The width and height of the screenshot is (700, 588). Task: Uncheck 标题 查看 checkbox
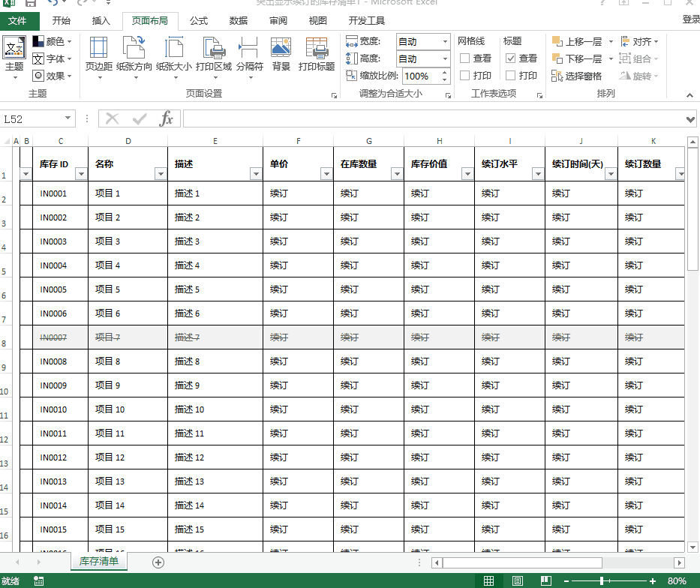point(511,58)
